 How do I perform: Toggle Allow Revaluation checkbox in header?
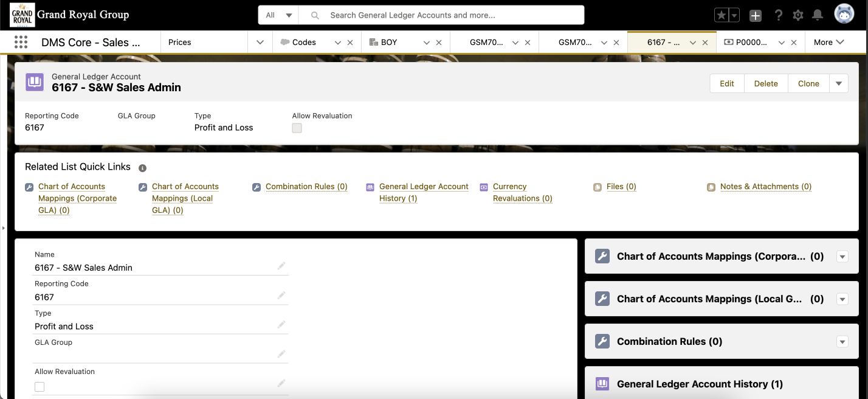pos(297,128)
